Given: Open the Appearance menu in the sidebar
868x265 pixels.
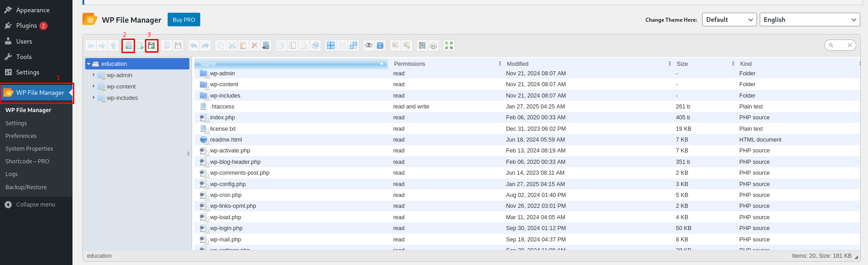Looking at the screenshot, I should point(36,10).
